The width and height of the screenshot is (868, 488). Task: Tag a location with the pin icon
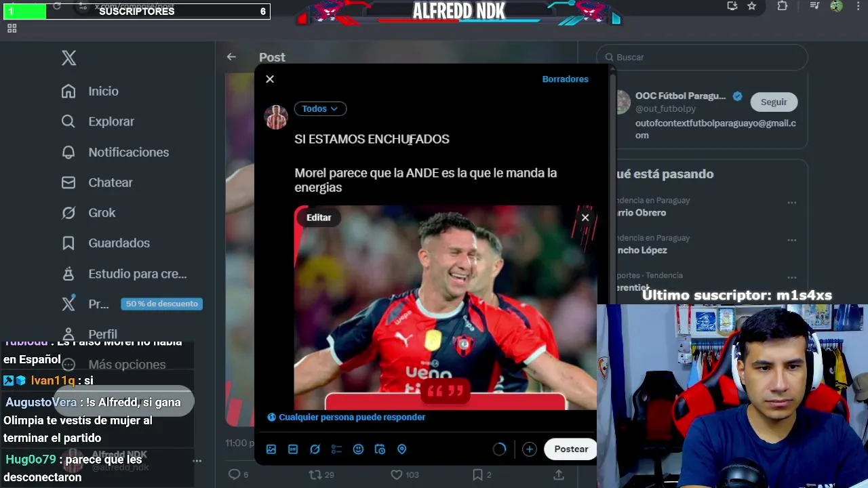pos(401,449)
